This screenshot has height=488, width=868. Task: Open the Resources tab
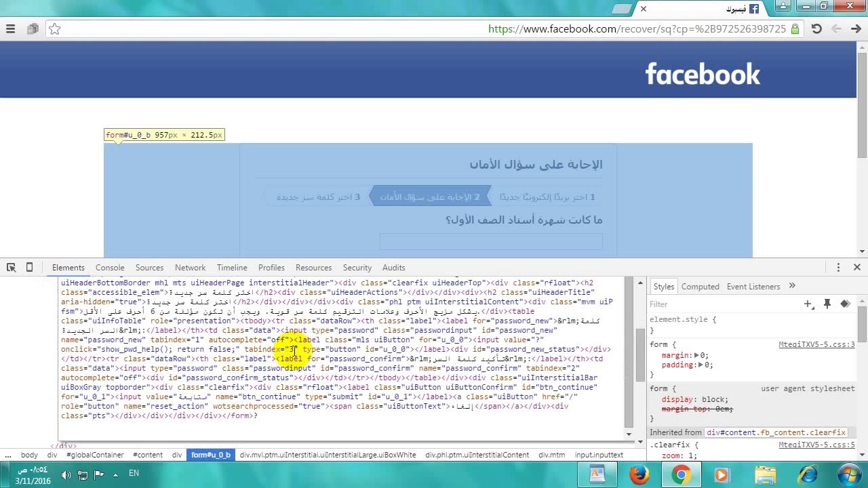[x=313, y=267]
